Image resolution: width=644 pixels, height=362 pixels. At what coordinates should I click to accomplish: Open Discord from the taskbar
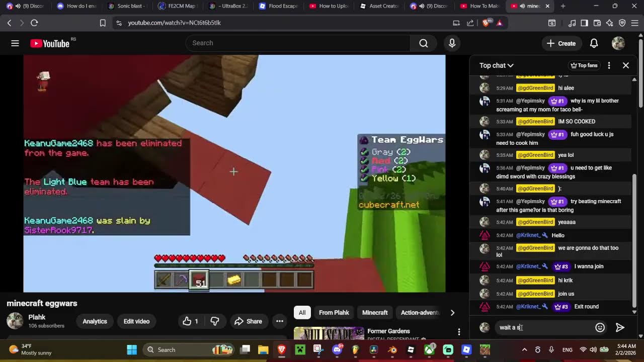[x=338, y=350]
